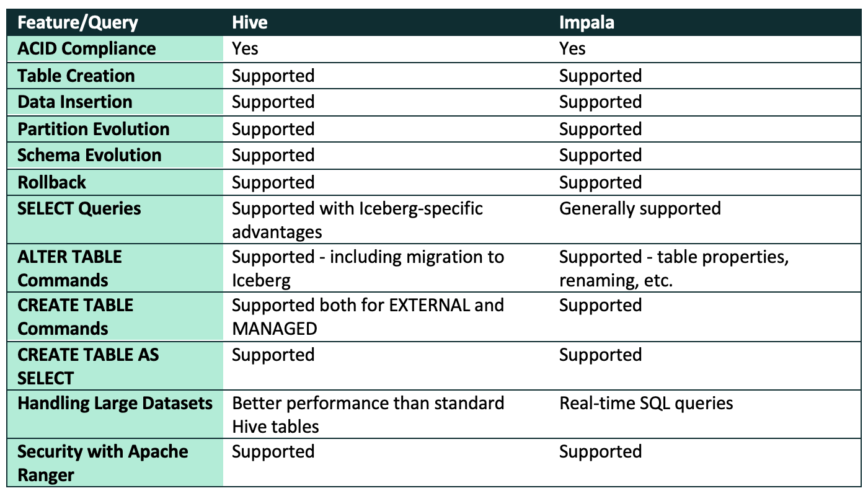
Task: Select the Rollback row label
Action: pos(51,182)
